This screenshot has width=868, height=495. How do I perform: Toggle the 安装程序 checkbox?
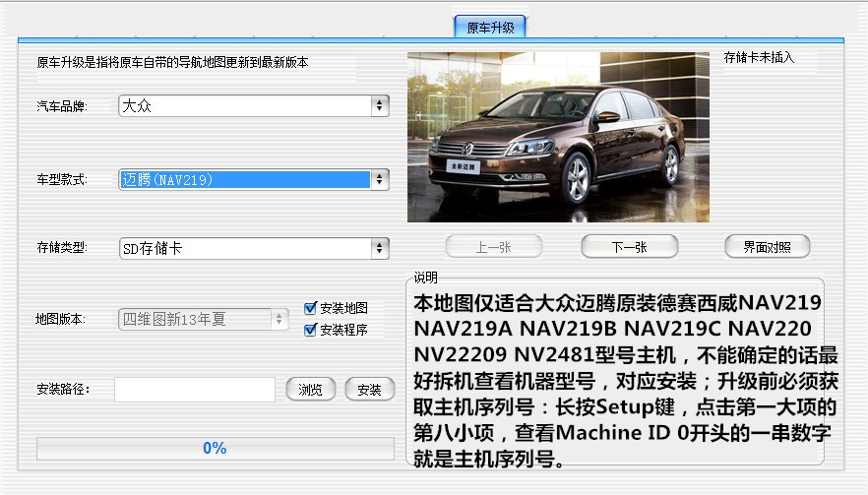311,330
